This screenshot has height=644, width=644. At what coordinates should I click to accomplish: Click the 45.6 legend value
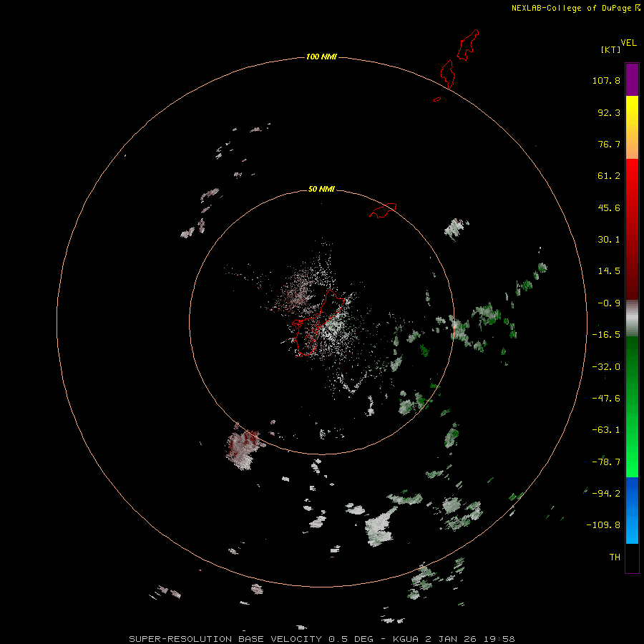pos(609,208)
